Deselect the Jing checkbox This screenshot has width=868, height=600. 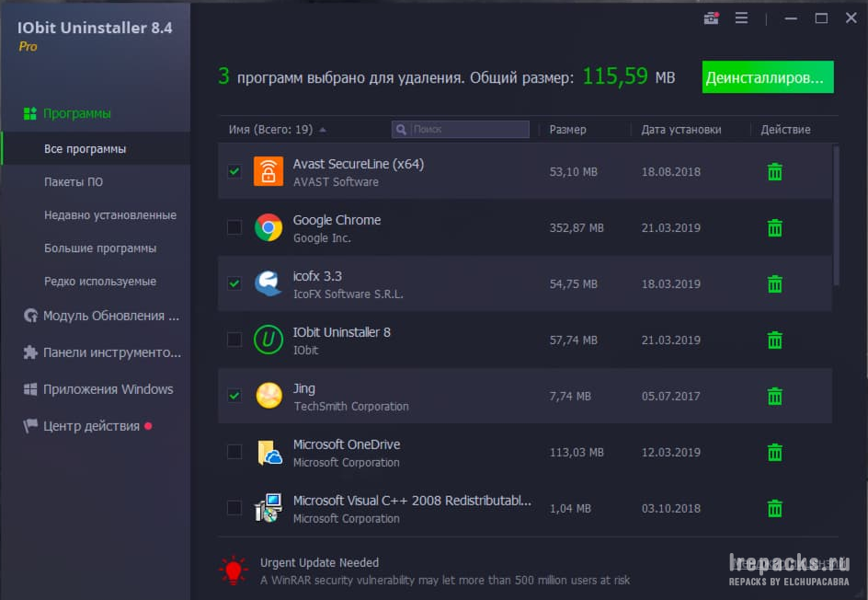coord(234,396)
